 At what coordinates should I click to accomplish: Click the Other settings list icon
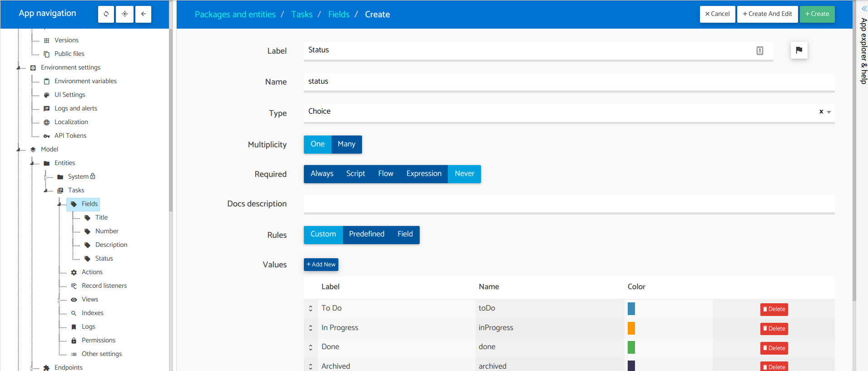pyautogui.click(x=74, y=354)
